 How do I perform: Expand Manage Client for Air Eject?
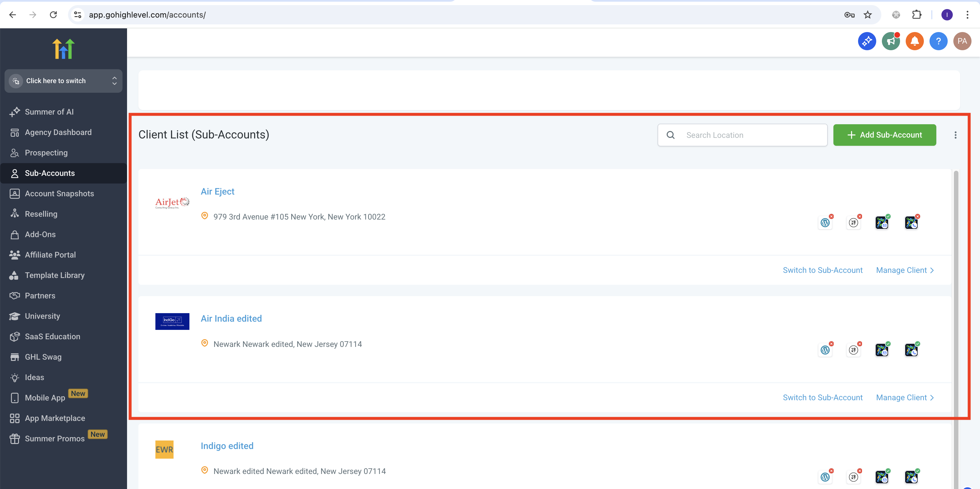[x=905, y=270]
